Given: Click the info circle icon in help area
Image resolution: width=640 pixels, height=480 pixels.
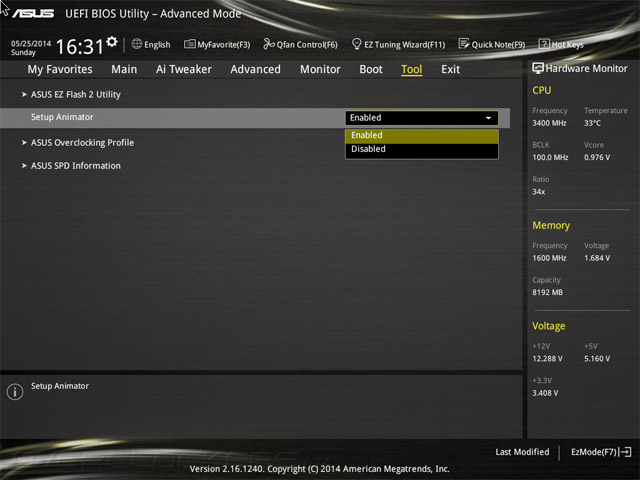Looking at the screenshot, I should 15,392.
